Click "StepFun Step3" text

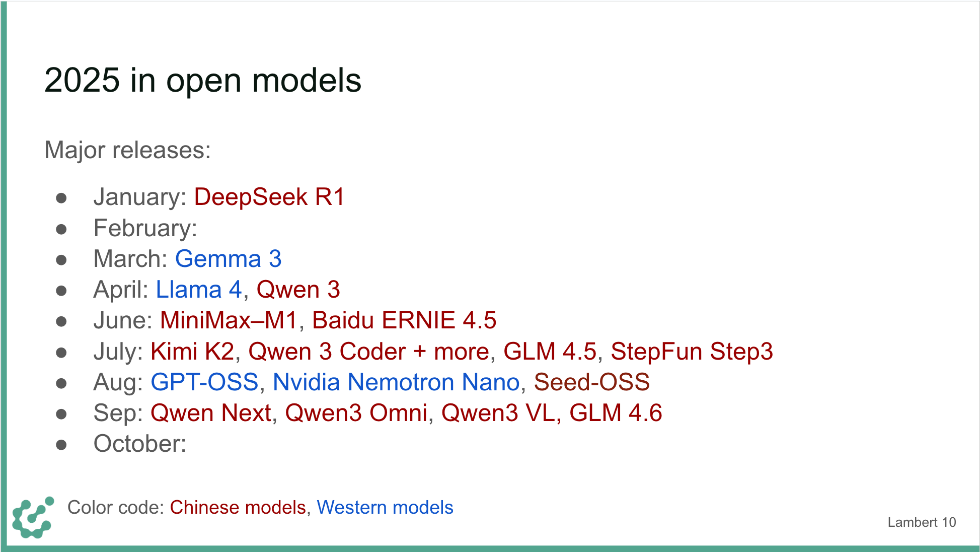[691, 352]
